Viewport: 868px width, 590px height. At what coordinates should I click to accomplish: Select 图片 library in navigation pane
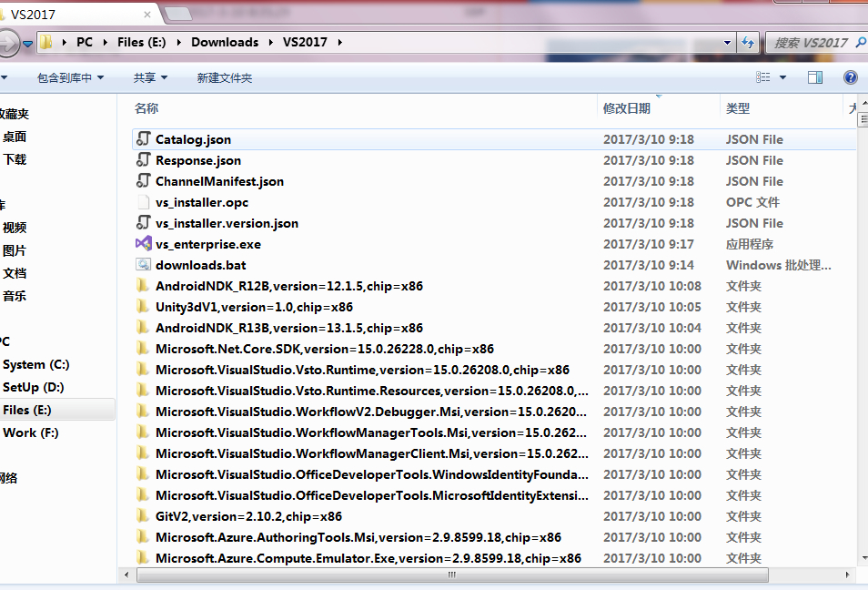[x=15, y=249]
